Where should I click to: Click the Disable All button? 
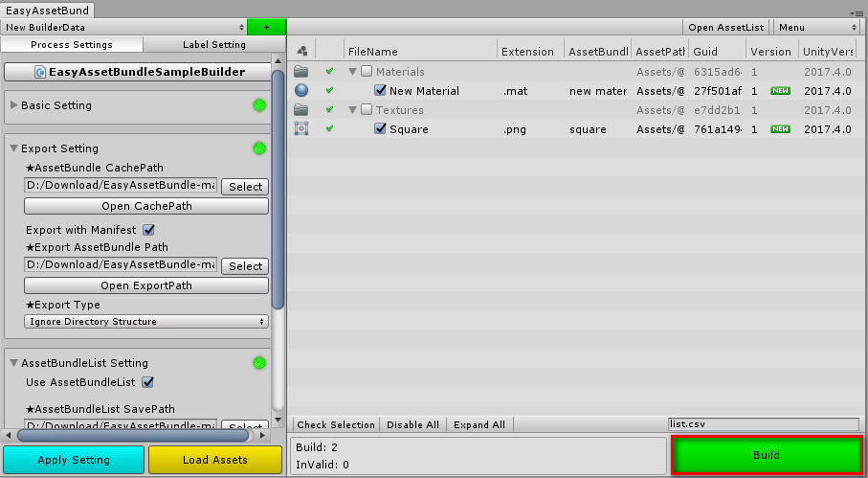click(413, 424)
